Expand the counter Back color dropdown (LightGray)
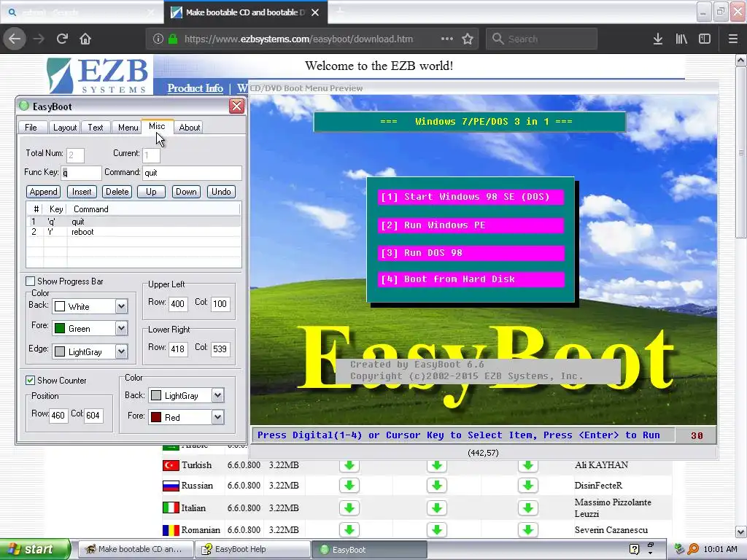Image resolution: width=747 pixels, height=560 pixels. point(217,395)
